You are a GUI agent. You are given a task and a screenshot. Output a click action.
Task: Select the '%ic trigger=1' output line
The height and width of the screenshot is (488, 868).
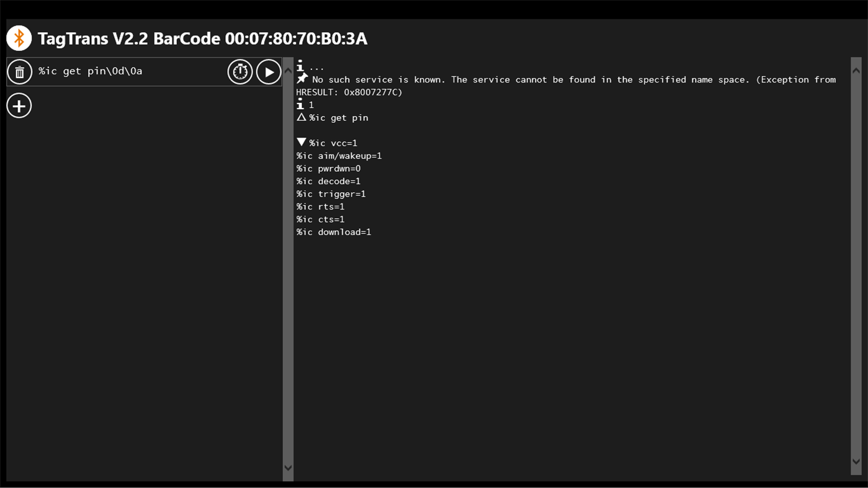[x=331, y=194]
